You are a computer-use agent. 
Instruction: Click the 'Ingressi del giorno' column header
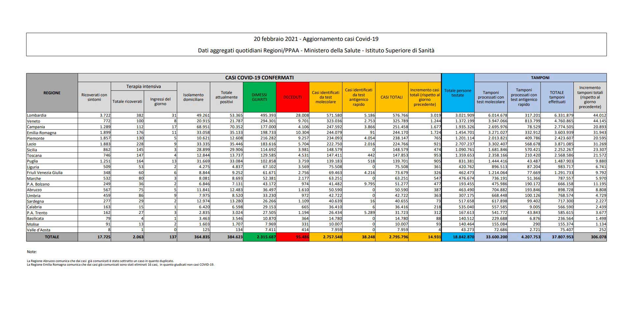tap(160, 102)
